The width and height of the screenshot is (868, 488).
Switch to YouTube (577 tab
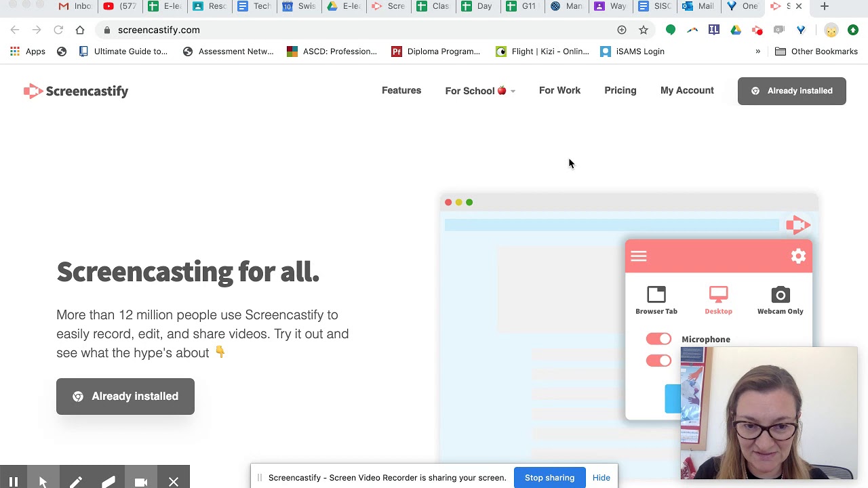coord(120,6)
